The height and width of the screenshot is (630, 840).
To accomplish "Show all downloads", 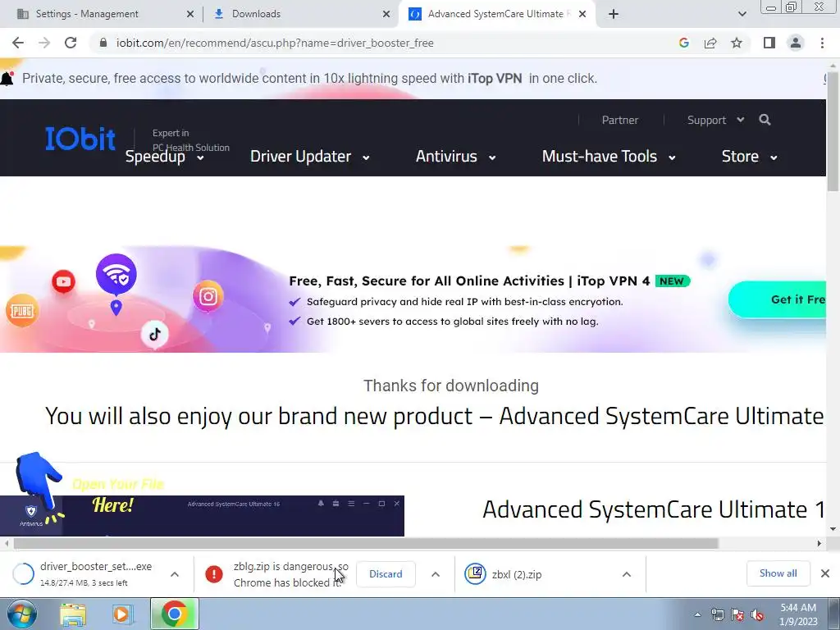I will pos(778,573).
